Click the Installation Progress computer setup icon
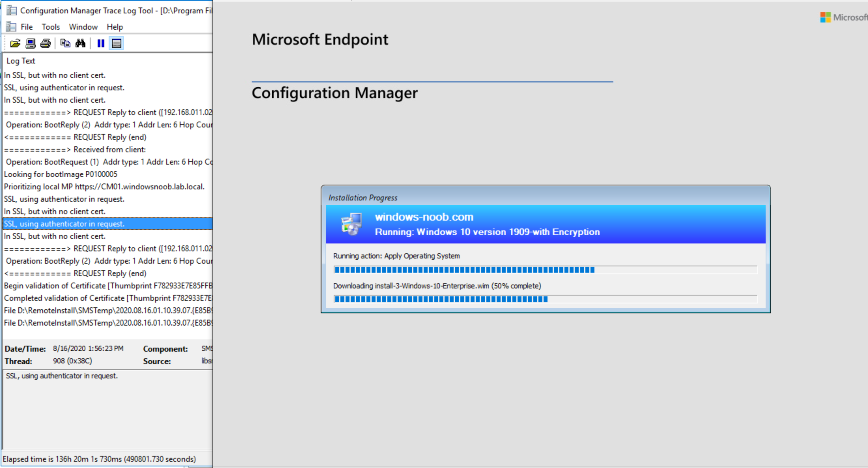Viewport: 868px width, 468px height. (351, 224)
